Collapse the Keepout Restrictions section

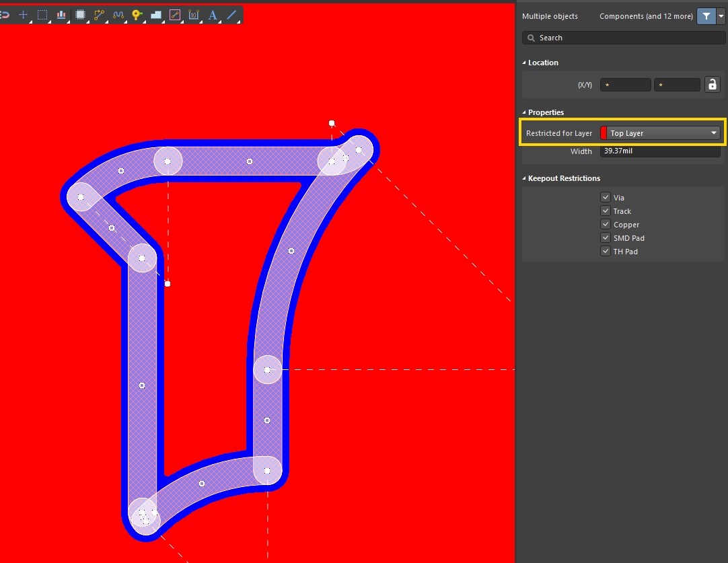click(525, 178)
